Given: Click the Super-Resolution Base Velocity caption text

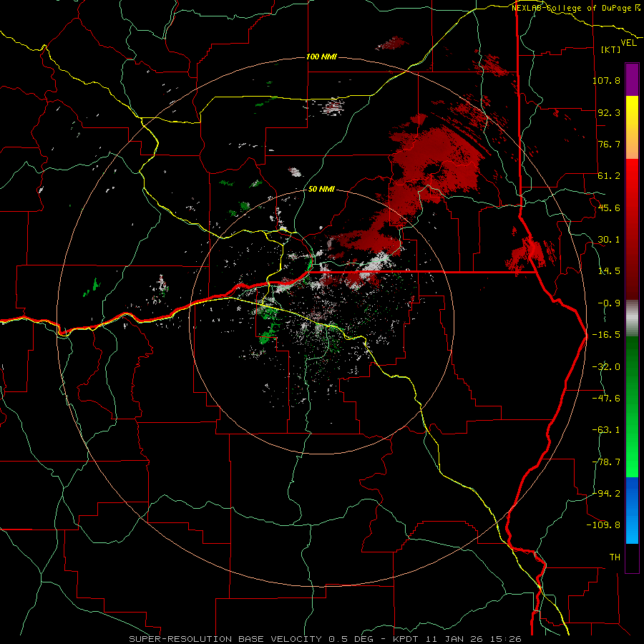Looking at the screenshot, I should (325, 639).
